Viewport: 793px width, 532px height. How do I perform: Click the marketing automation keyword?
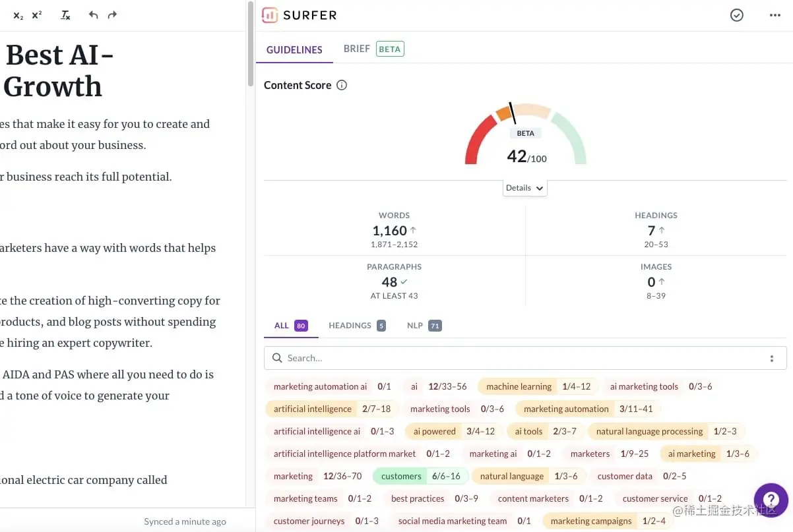pyautogui.click(x=565, y=409)
